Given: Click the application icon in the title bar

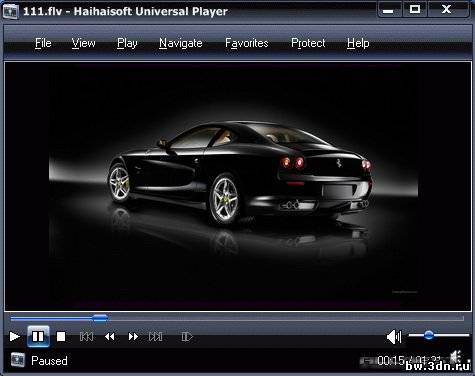Looking at the screenshot, I should 10,11.
